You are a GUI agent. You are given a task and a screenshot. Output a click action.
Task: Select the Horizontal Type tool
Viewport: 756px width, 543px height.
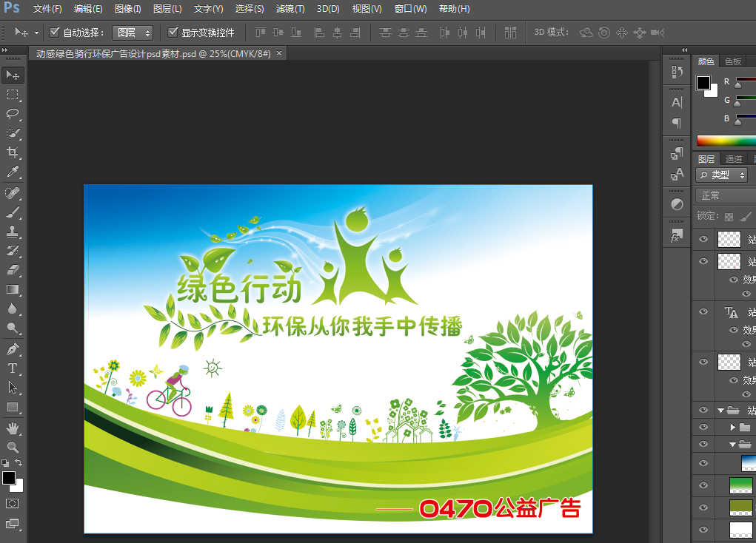[x=13, y=368]
